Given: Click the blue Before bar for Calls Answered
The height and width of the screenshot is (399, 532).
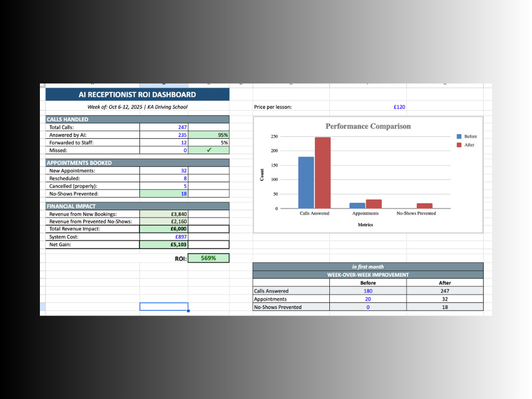Looking at the screenshot, I should click(x=306, y=182).
